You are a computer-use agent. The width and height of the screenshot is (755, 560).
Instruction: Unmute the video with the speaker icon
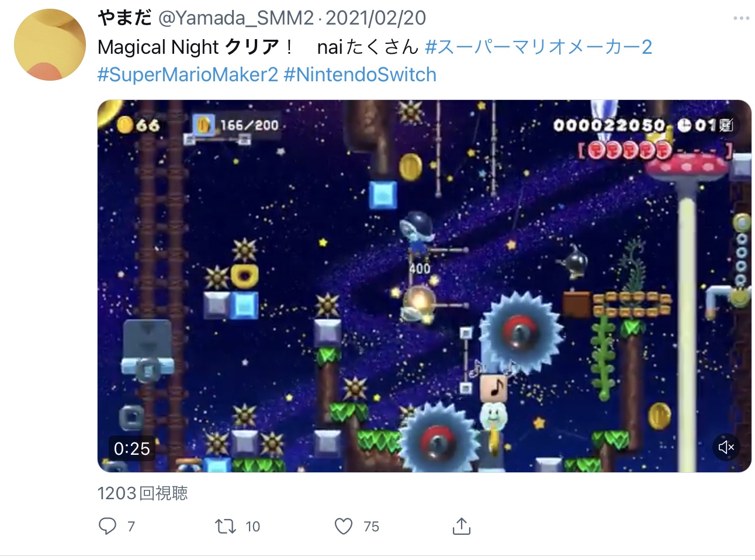pyautogui.click(x=726, y=447)
